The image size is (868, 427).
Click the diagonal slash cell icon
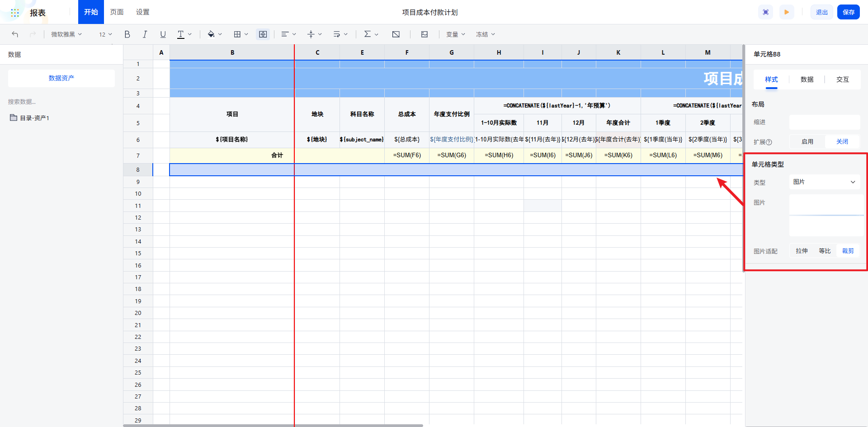click(396, 34)
